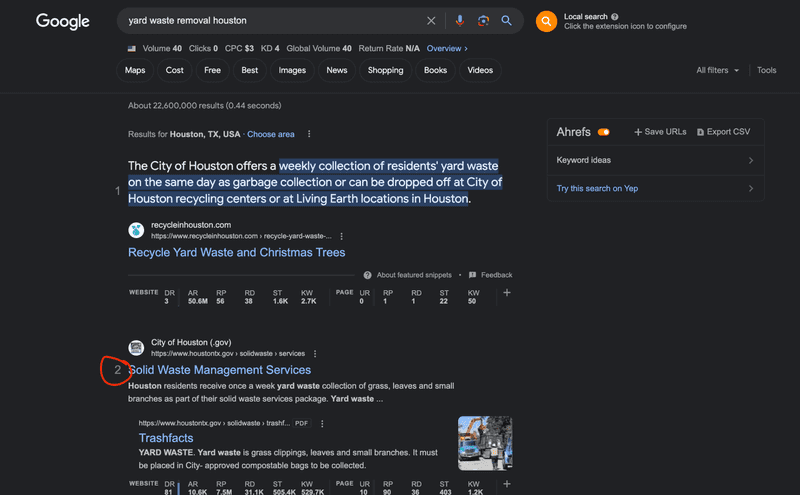The width and height of the screenshot is (800, 495).
Task: Click the KD 4 metric
Action: pyautogui.click(x=270, y=48)
